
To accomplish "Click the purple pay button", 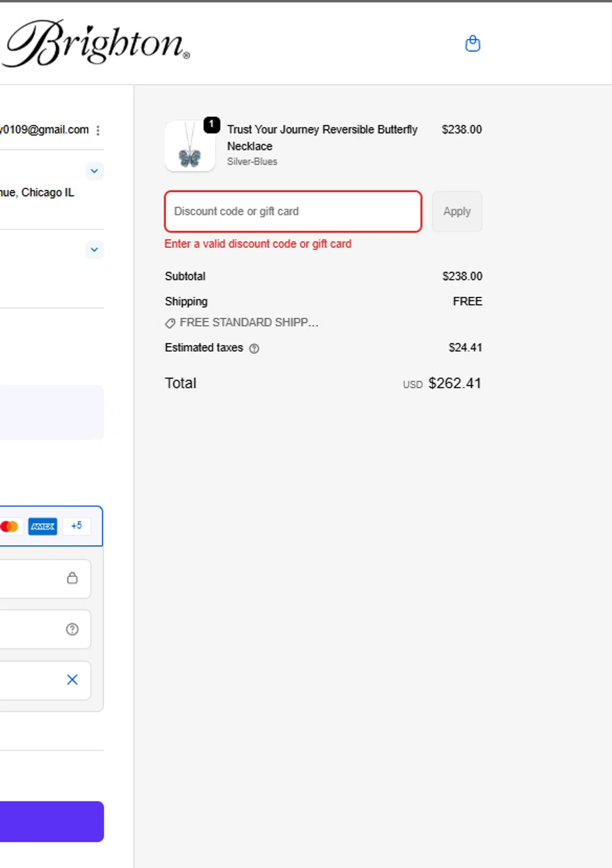I will click(x=52, y=821).
